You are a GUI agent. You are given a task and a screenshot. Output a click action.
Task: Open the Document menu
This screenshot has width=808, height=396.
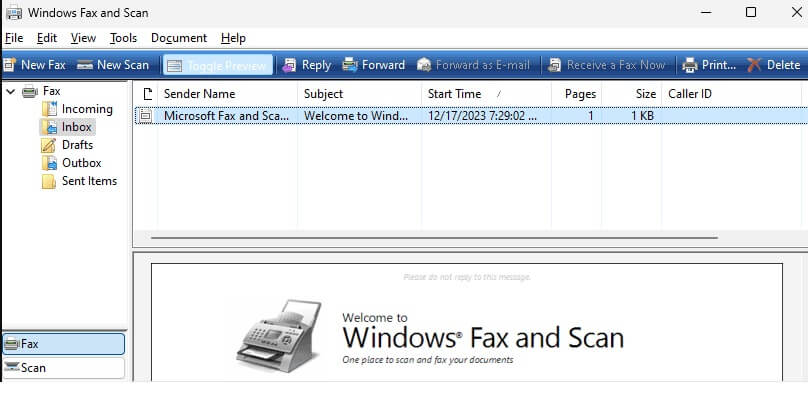(179, 38)
